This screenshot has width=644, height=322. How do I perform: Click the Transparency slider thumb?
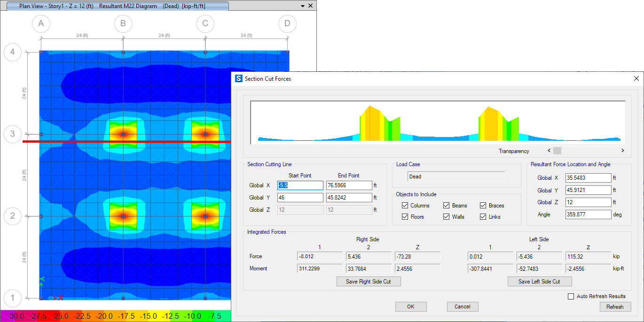coord(557,151)
